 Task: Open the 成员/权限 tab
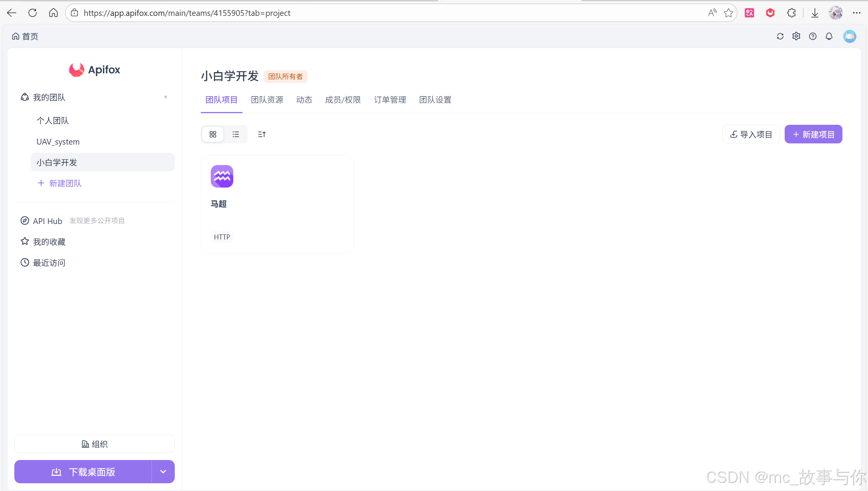tap(343, 100)
